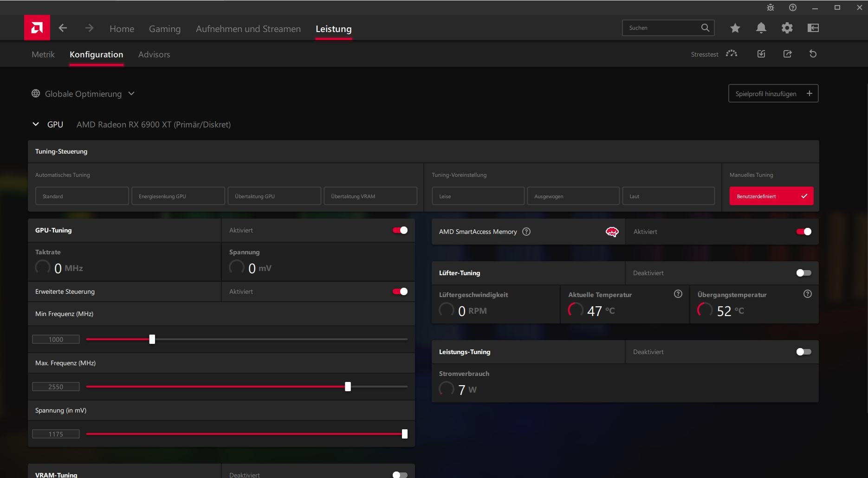Collapse the GPU section chevron
868x478 pixels.
click(x=36, y=124)
